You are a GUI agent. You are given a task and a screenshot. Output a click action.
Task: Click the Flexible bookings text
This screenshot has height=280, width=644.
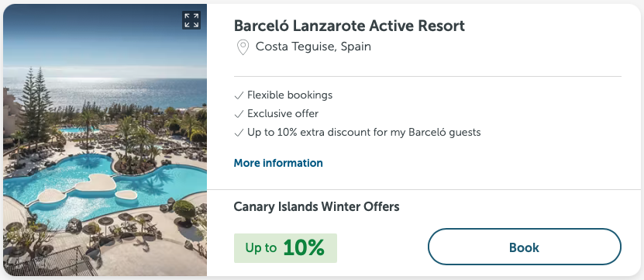tap(290, 95)
